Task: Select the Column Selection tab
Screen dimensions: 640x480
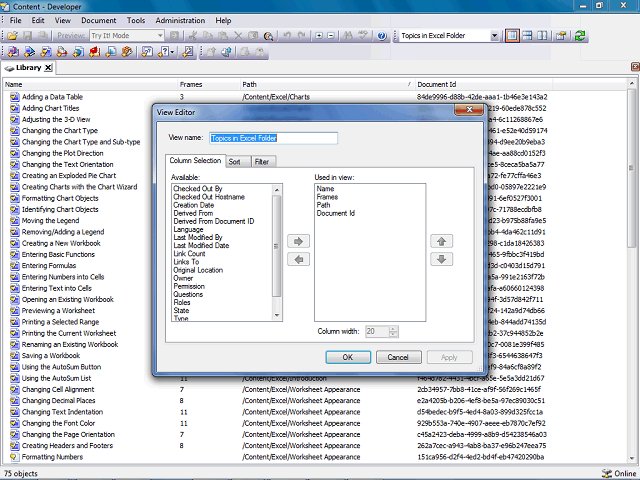Action: 195,161
